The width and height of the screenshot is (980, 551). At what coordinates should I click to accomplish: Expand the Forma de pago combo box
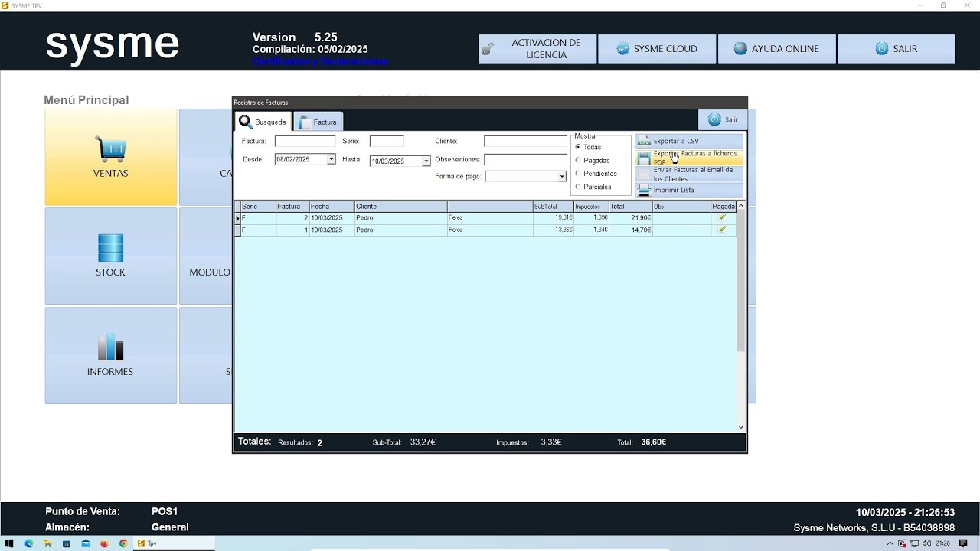561,176
